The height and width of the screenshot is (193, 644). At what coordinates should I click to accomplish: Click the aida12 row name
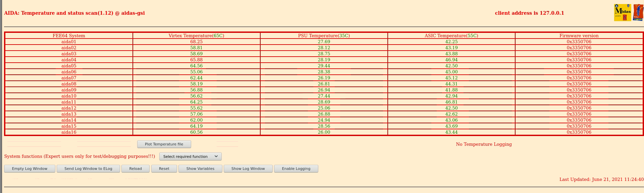(69, 108)
